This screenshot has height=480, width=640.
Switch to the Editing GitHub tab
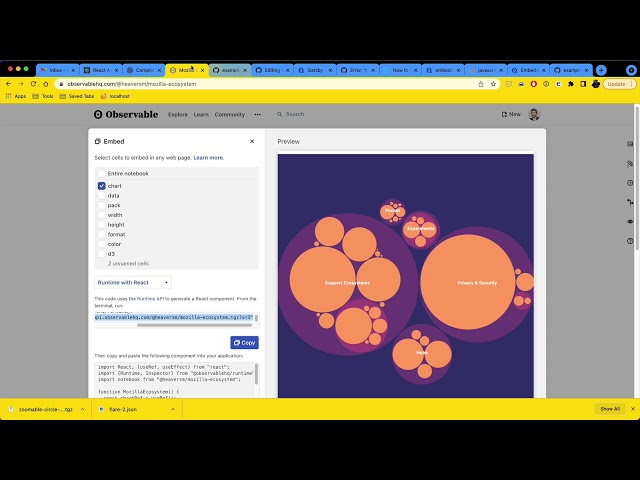coord(272,70)
